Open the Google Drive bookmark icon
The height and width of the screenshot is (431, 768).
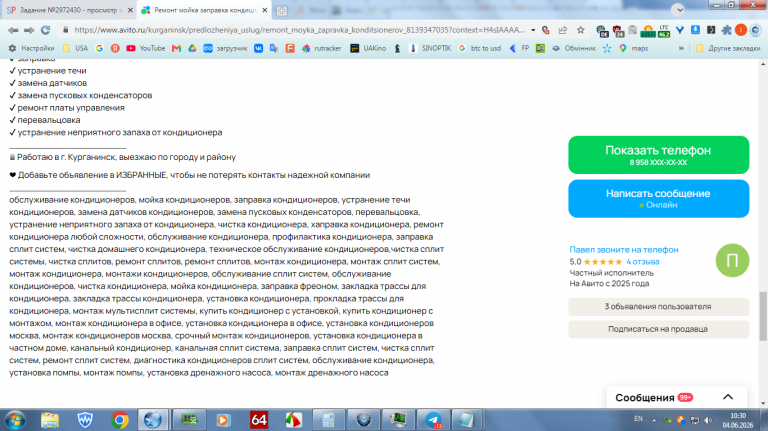[192, 48]
